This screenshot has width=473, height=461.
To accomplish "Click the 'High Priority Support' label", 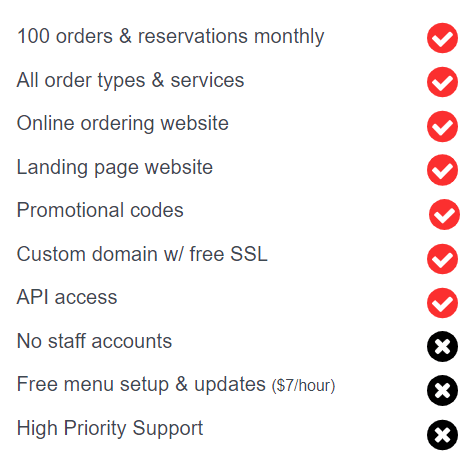I will 110,429.
